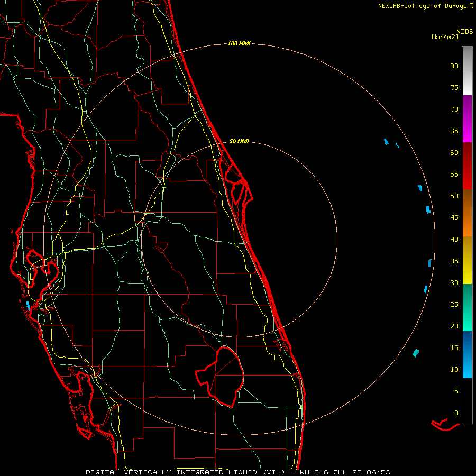
Task: Click the scale value label 80
Action: (x=454, y=66)
